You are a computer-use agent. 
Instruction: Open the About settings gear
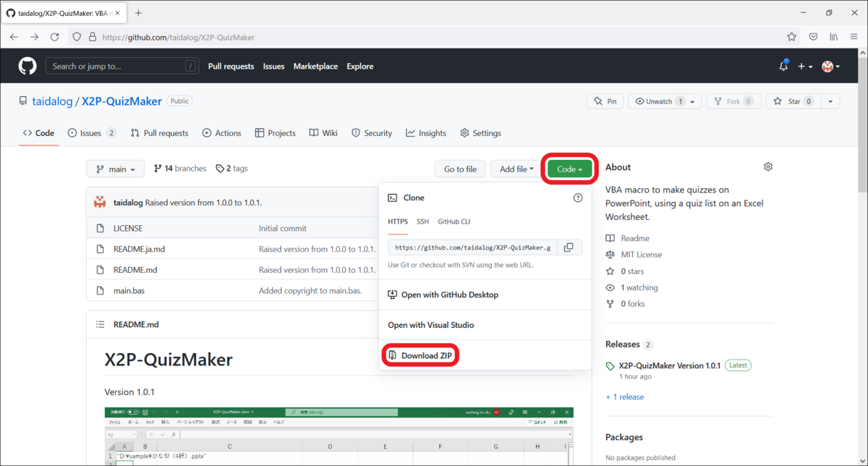click(767, 167)
